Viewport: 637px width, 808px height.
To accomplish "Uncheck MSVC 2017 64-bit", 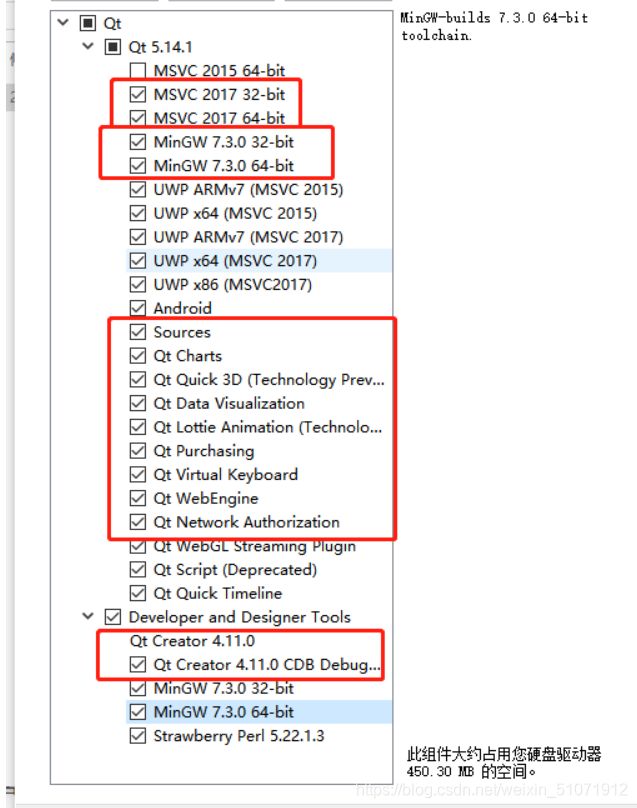I will 138,118.
